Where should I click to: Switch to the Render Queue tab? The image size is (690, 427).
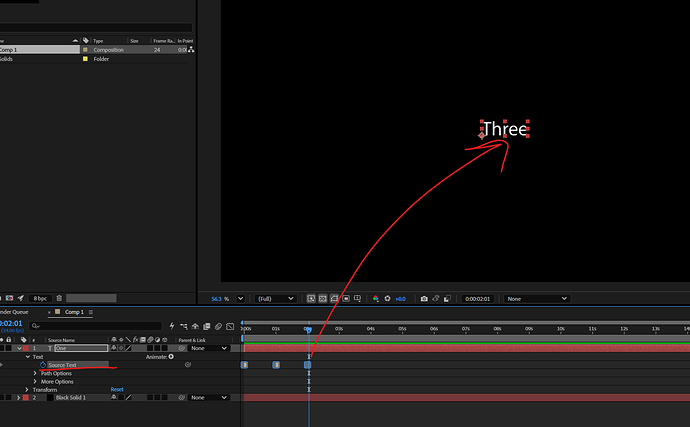coord(14,312)
